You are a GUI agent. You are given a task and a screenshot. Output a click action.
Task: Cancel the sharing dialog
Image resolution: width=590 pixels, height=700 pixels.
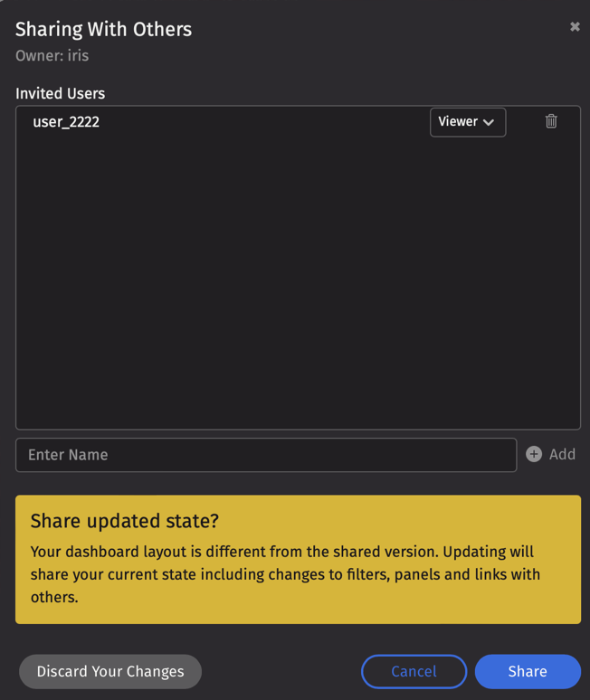[414, 671]
